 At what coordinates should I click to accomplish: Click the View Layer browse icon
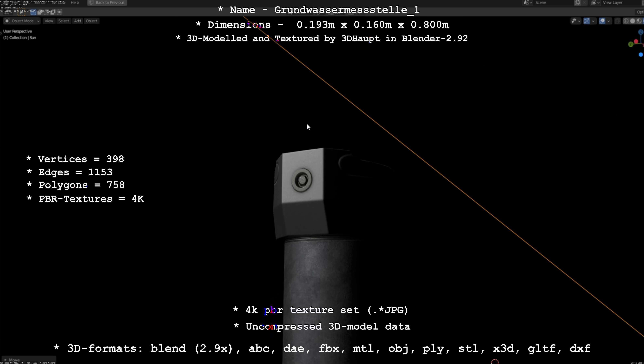tap(595, 2)
